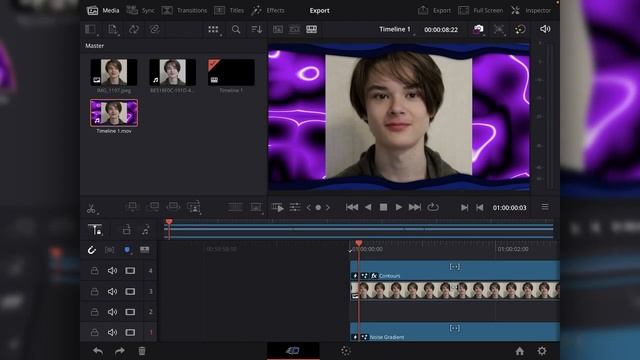
Task: Redo the last action
Action: point(120,351)
